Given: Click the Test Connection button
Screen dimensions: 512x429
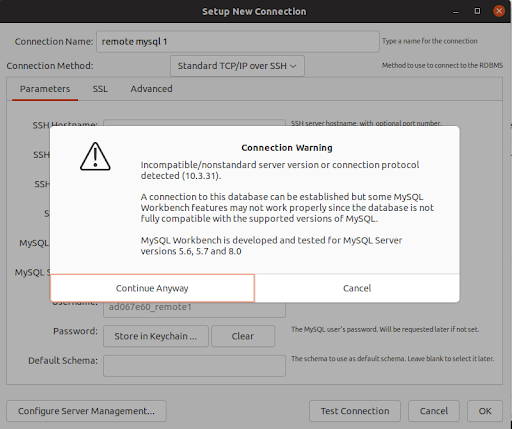Looking at the screenshot, I should 355,411.
